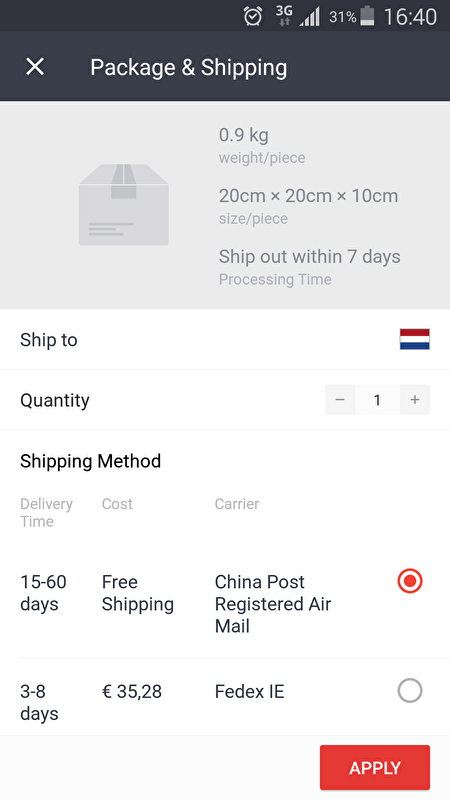Tap the Free Shipping cost text
Screen dimensions: 450x800
(x=138, y=593)
